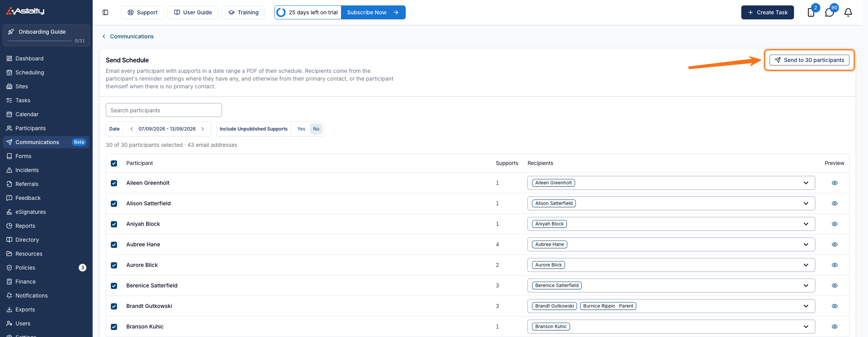Expand Aubree Hane recipients dropdown

(x=806, y=244)
